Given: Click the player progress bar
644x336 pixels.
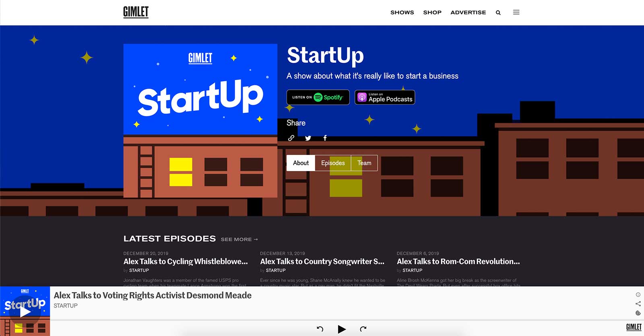Looking at the screenshot, I should pos(347,320).
